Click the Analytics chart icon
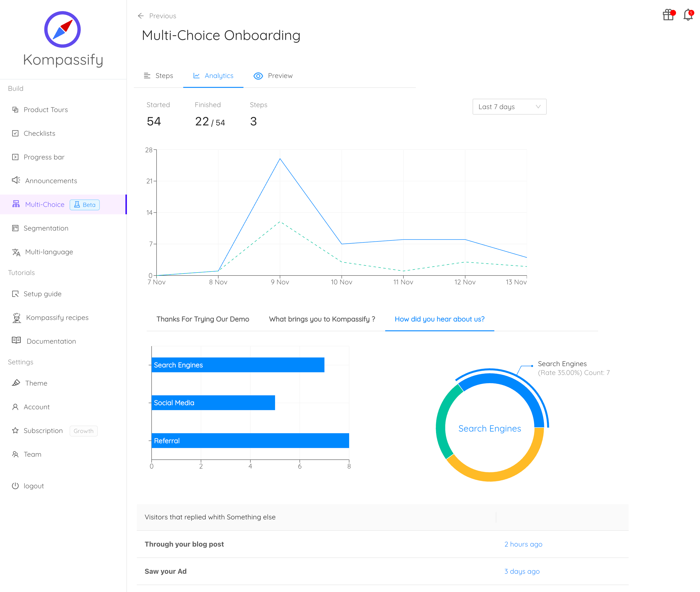 click(x=196, y=76)
